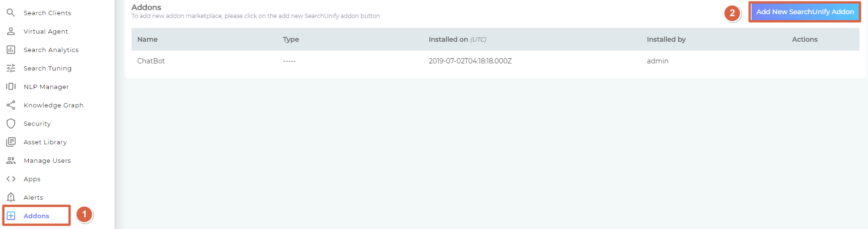Screen dimensions: 868x229
Task: Open the Addons menu item
Action: [x=36, y=216]
